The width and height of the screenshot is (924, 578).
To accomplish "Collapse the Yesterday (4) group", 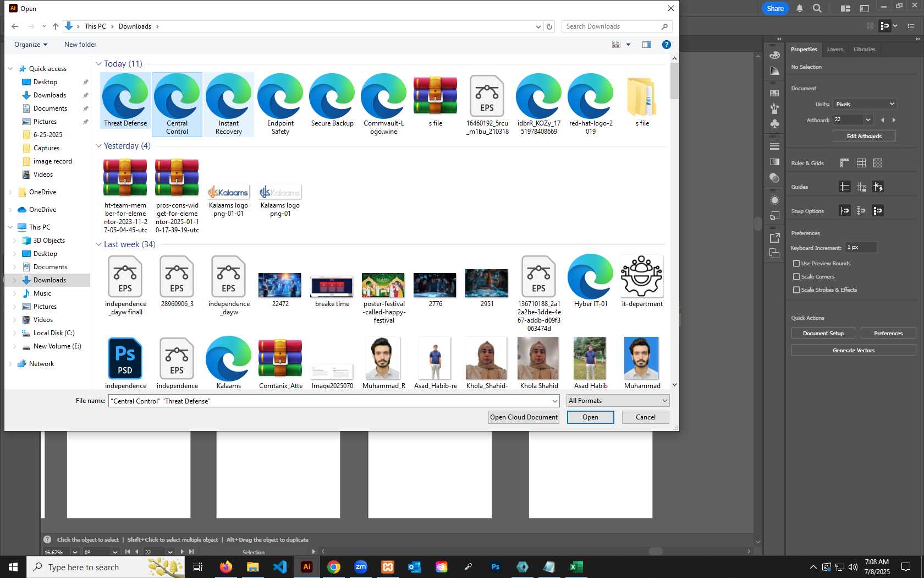I will 98,146.
